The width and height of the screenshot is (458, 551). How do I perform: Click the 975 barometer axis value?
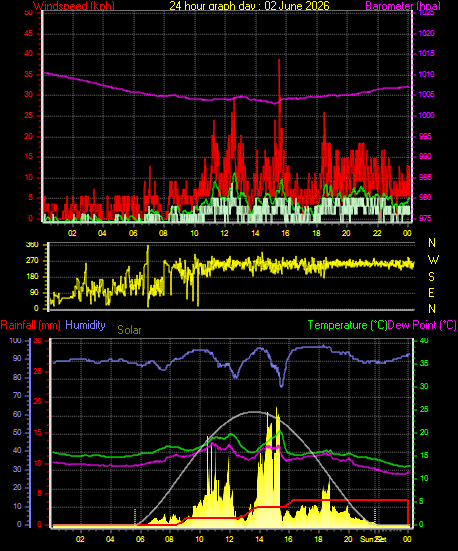coord(425,218)
